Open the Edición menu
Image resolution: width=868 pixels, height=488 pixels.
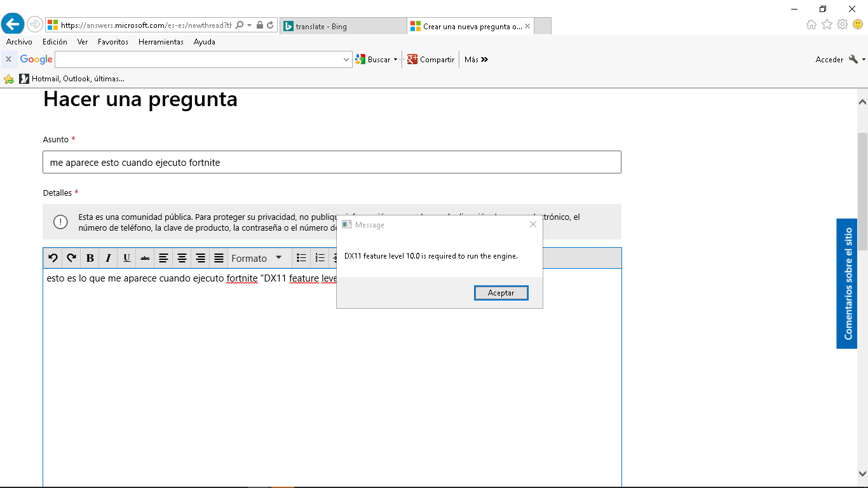55,42
